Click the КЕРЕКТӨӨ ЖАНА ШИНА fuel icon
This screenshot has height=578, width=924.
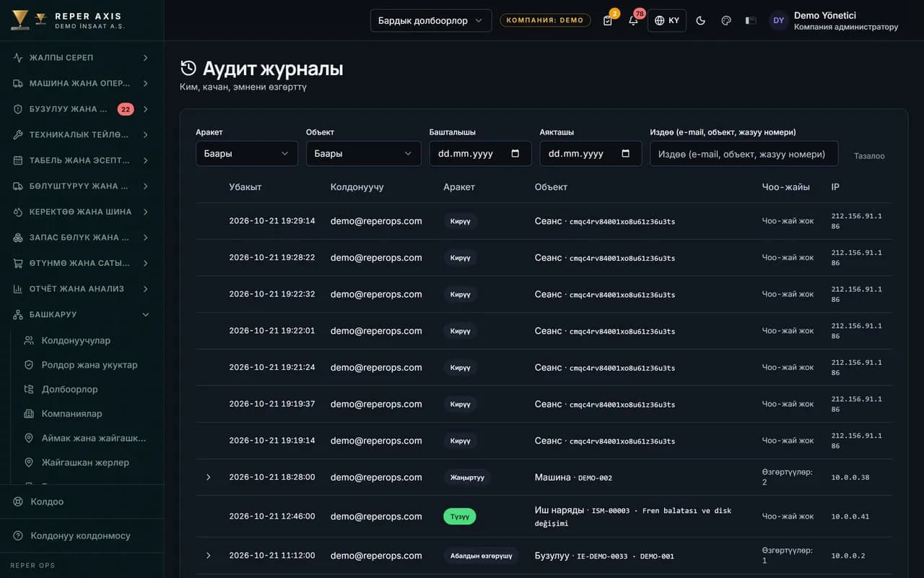[x=18, y=212]
